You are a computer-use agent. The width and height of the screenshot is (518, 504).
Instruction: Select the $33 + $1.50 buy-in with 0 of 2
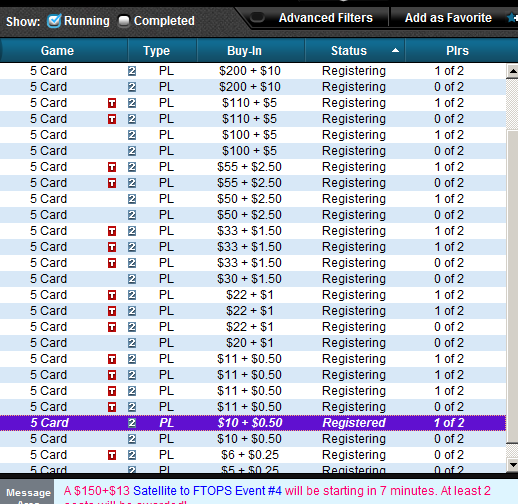pos(250,263)
